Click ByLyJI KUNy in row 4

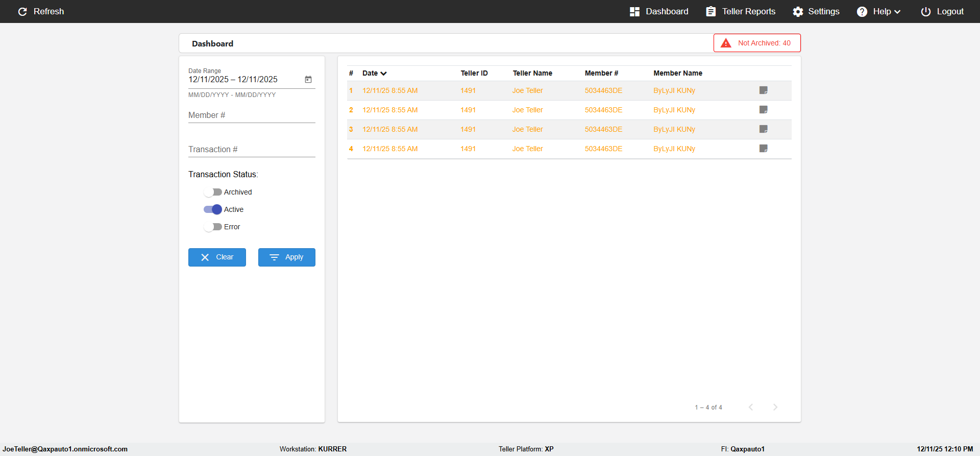tap(674, 149)
